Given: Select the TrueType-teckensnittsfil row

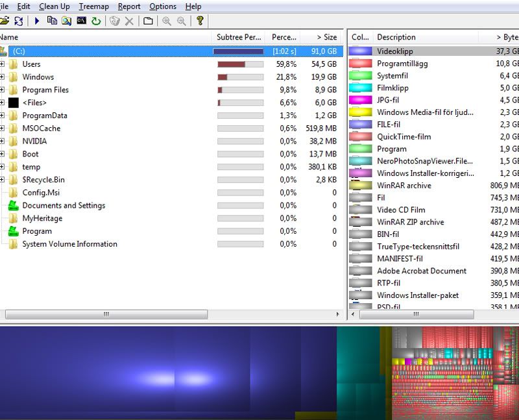Looking at the screenshot, I should pos(433,247).
